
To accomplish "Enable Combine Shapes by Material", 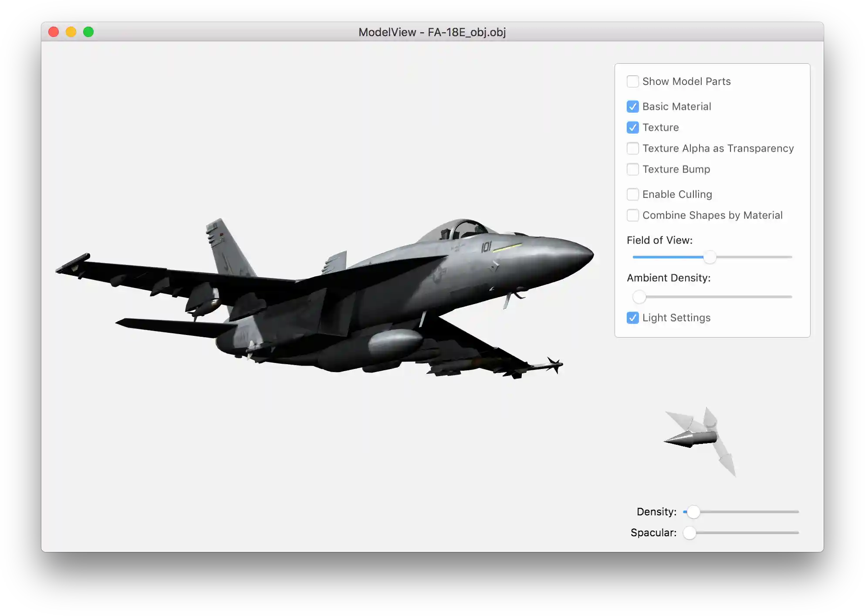I will click(x=632, y=215).
